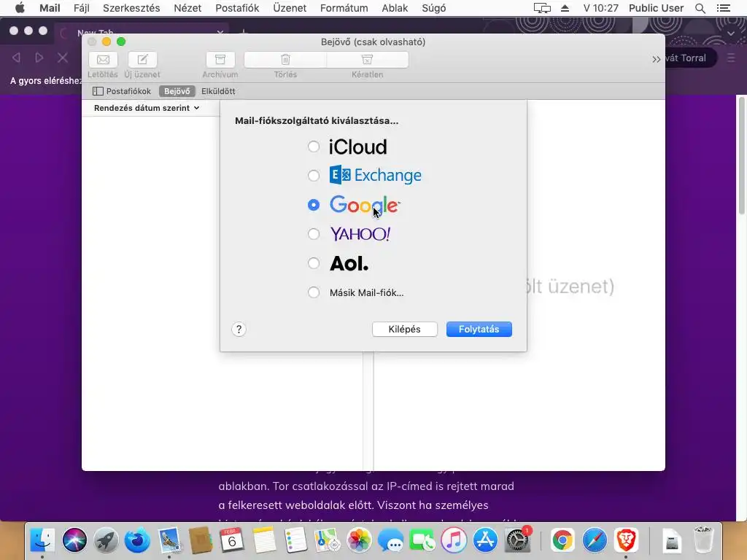This screenshot has height=560, width=747.
Task: Click the Brave page vertical scrollbar
Action: coord(741,155)
